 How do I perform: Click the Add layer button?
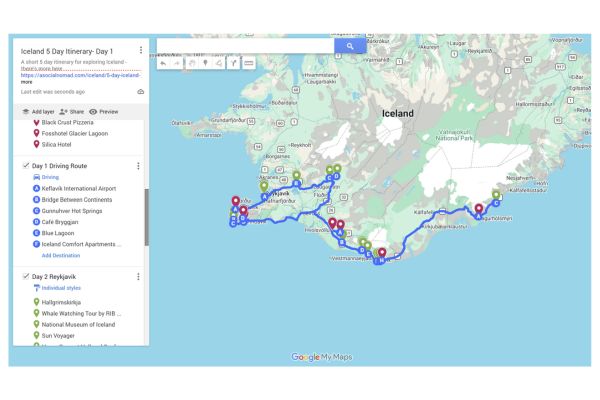point(38,111)
